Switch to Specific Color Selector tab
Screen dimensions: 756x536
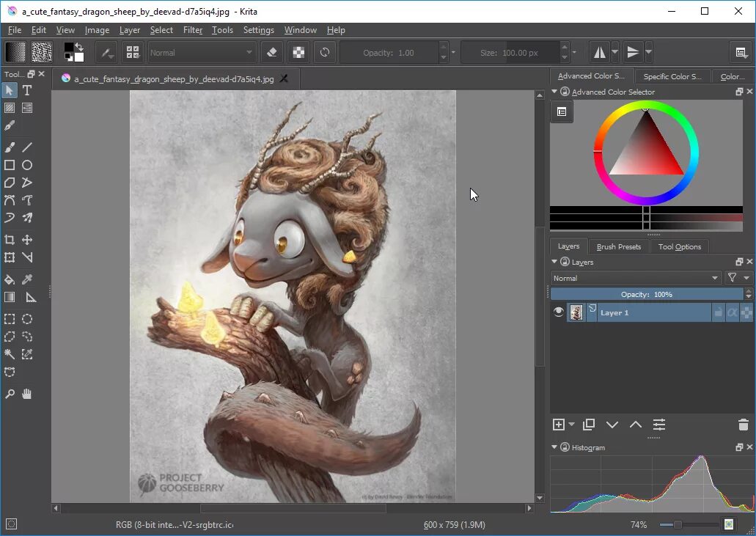point(672,76)
